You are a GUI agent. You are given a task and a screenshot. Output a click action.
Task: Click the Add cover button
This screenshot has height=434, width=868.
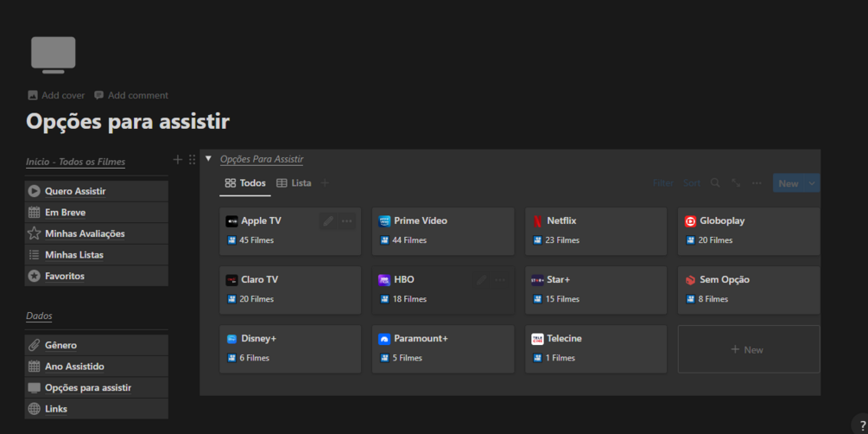click(x=56, y=95)
